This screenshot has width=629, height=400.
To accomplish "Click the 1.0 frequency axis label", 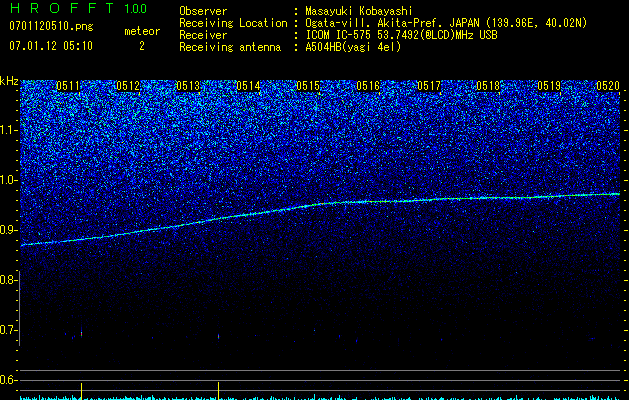I will point(8,181).
